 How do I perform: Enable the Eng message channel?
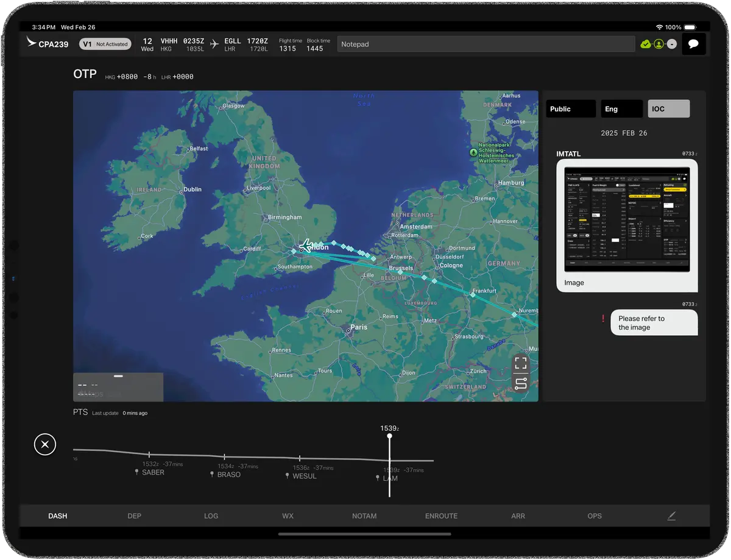pyautogui.click(x=621, y=108)
